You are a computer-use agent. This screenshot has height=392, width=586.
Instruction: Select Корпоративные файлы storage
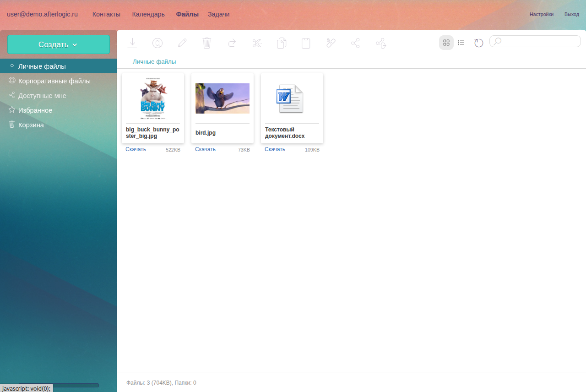(x=54, y=81)
